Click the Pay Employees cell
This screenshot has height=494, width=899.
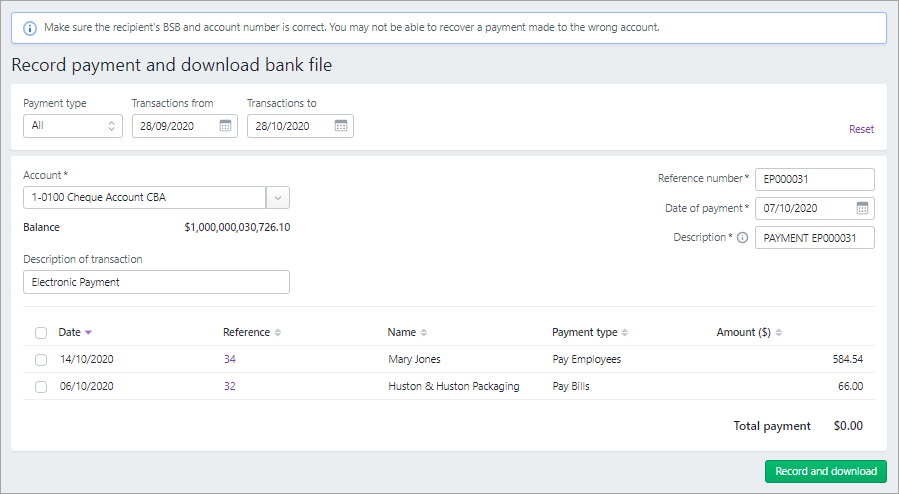587,359
